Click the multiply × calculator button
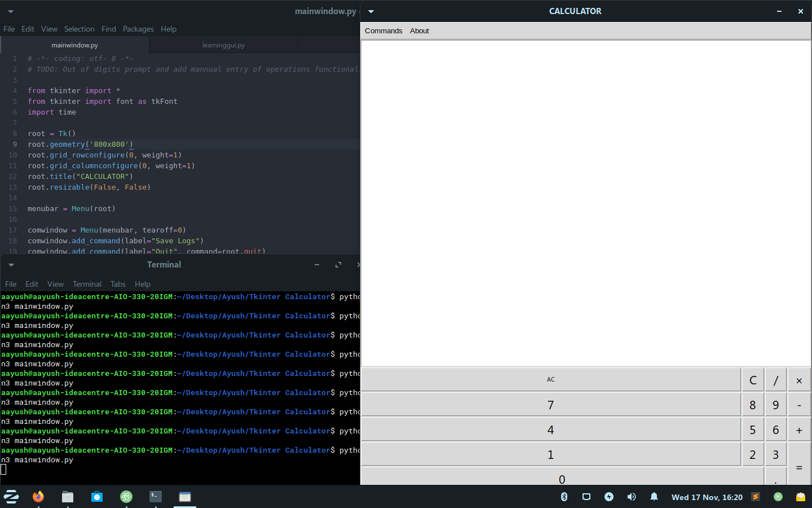This screenshot has height=508, width=812. pyautogui.click(x=799, y=380)
